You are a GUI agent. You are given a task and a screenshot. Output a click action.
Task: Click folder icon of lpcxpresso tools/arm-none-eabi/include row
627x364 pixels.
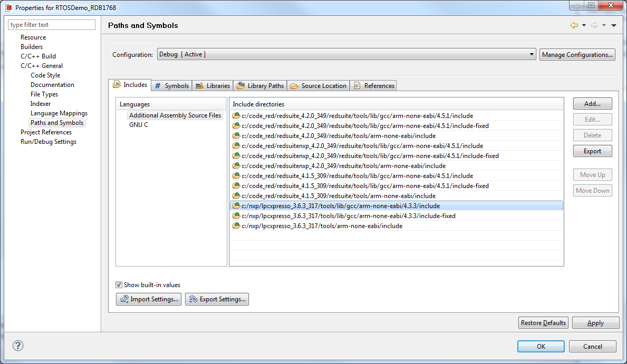[236, 225]
